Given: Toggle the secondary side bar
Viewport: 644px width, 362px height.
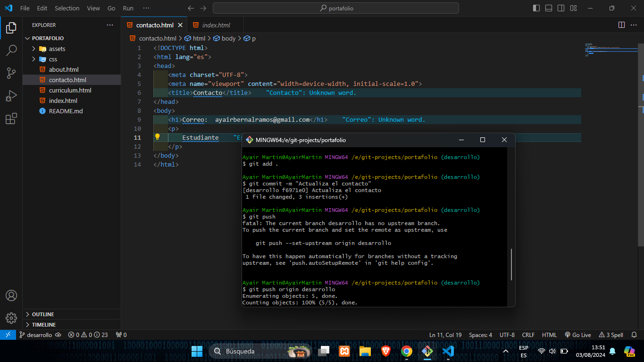Looking at the screenshot, I should pyautogui.click(x=561, y=8).
